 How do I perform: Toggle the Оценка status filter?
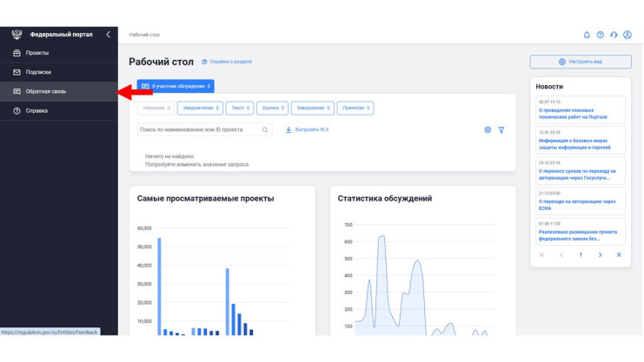click(x=271, y=108)
